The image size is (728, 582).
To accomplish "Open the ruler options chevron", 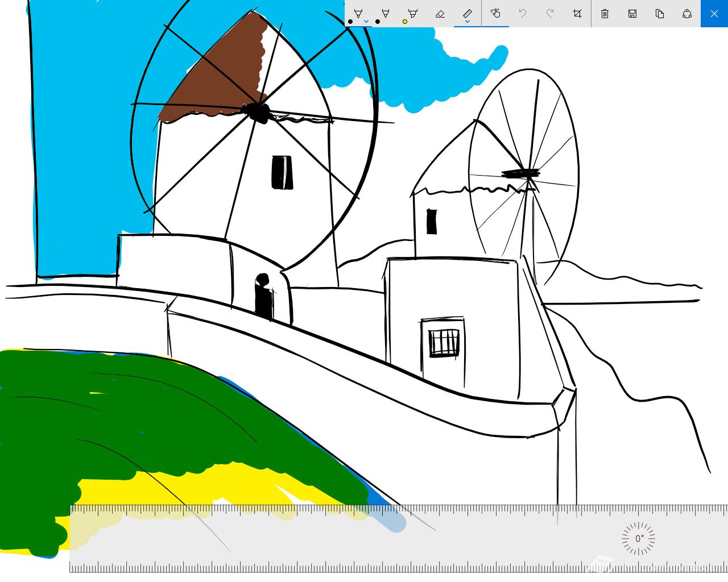I will tap(468, 22).
